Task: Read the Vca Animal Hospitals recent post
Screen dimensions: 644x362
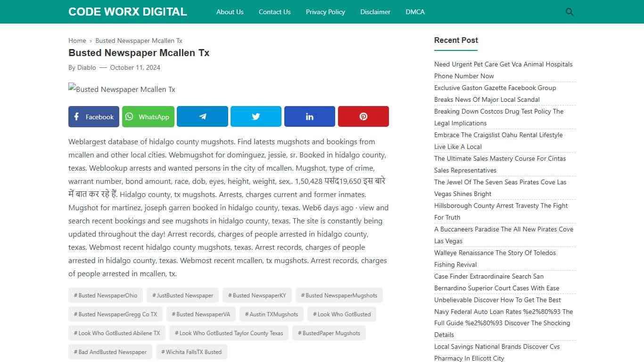Action: [503, 70]
